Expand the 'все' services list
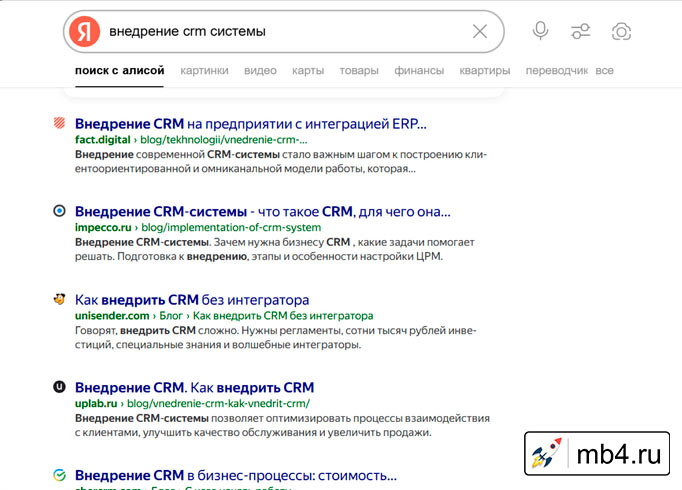The width and height of the screenshot is (682, 490). [x=604, y=70]
